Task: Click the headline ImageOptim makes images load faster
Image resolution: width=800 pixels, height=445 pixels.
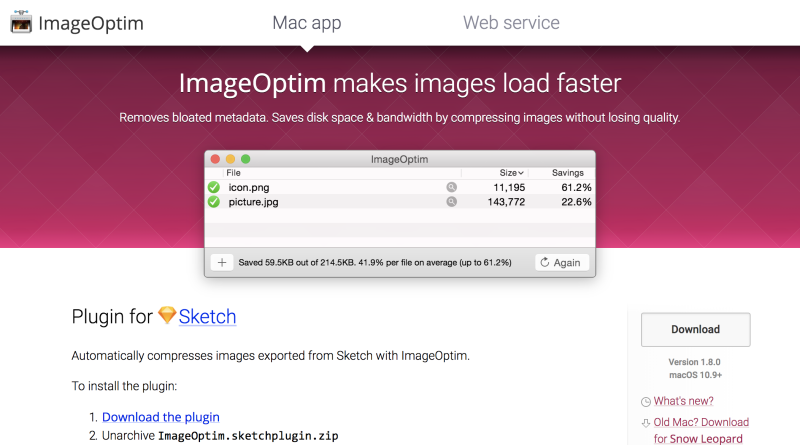Action: click(400, 83)
